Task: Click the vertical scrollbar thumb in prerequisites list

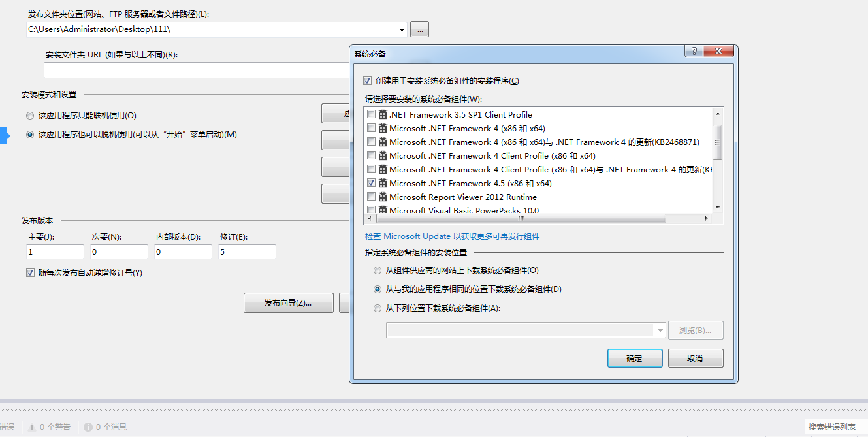Action: click(718, 142)
